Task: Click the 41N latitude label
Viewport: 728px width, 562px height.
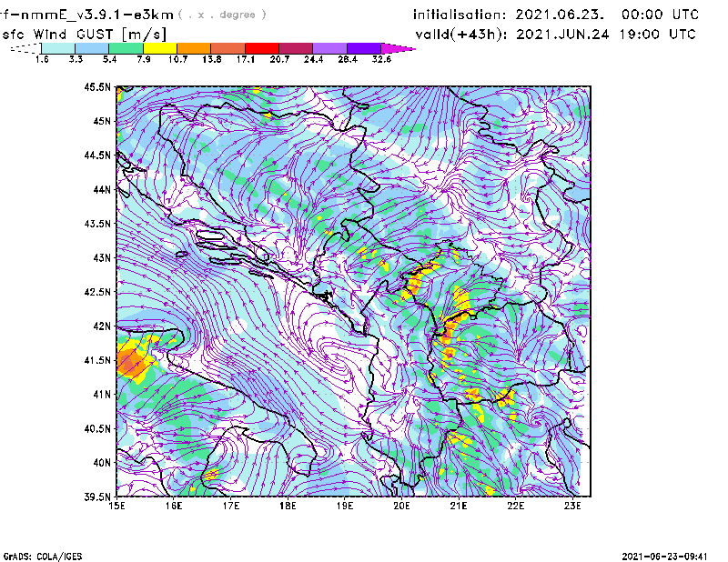Action: [x=102, y=395]
